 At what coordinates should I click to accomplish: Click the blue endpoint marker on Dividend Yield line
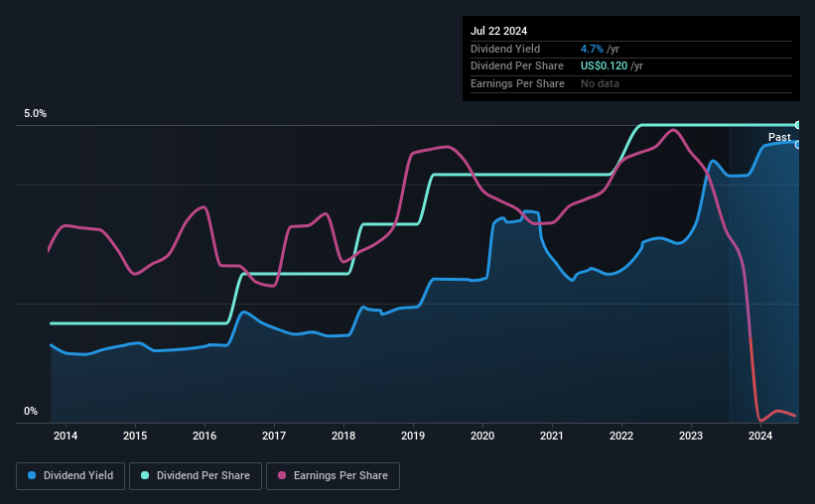(x=797, y=145)
